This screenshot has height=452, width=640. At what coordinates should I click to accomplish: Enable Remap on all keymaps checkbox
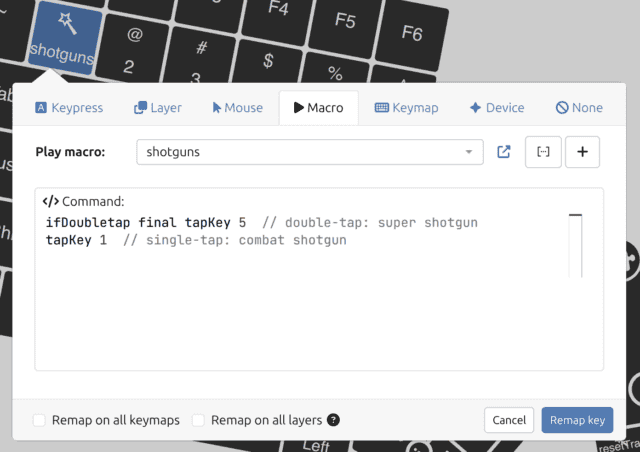point(39,421)
